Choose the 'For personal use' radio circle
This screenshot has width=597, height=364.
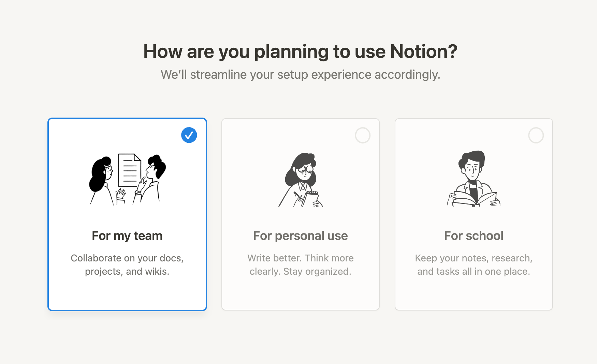(363, 135)
